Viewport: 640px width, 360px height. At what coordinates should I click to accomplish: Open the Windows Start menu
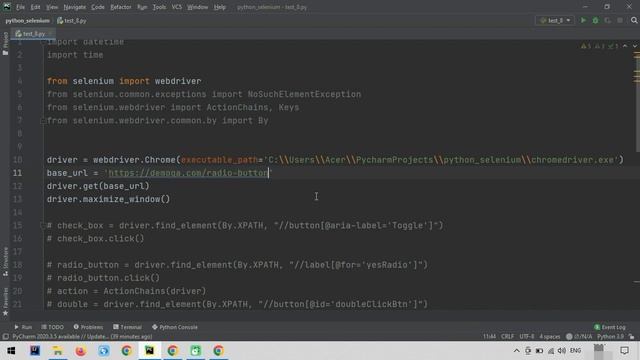pyautogui.click(x=11, y=351)
